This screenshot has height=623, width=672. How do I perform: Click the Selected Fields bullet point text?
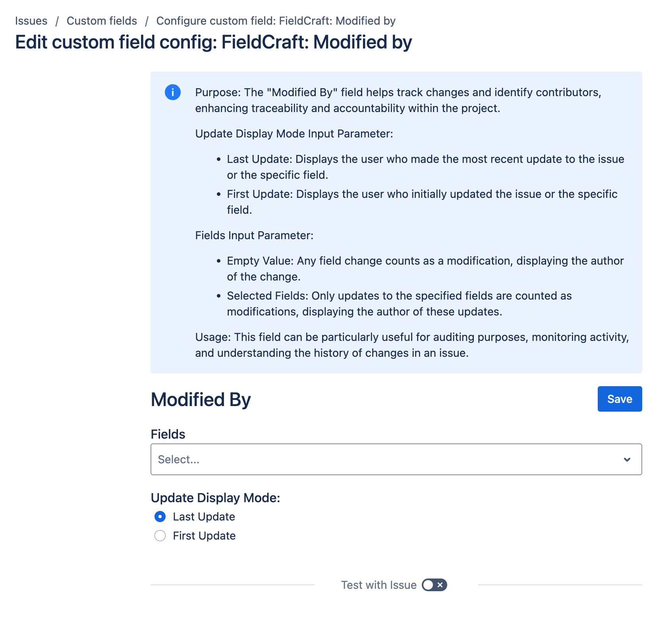coord(399,304)
